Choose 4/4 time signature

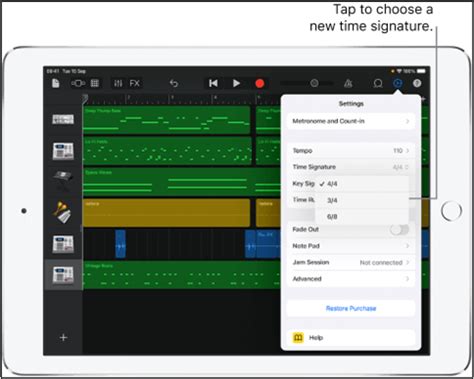point(362,184)
